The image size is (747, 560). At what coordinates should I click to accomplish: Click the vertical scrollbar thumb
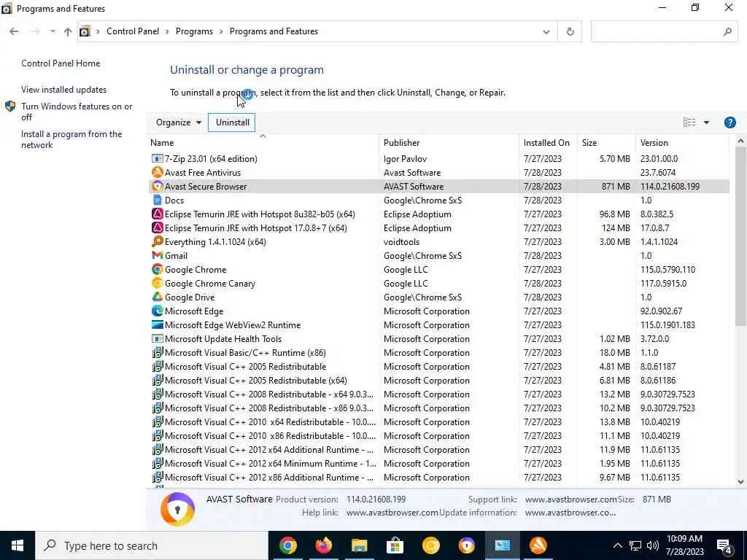pyautogui.click(x=740, y=236)
